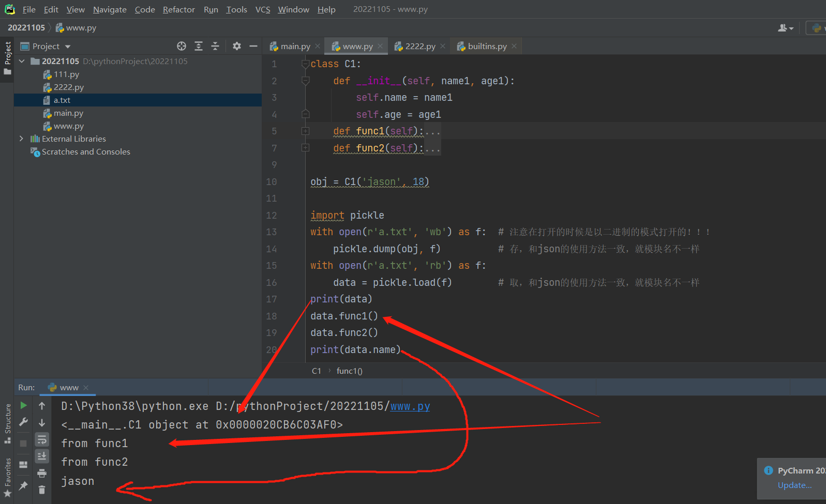
Task: Close the main.py editor tab
Action: tap(318, 47)
